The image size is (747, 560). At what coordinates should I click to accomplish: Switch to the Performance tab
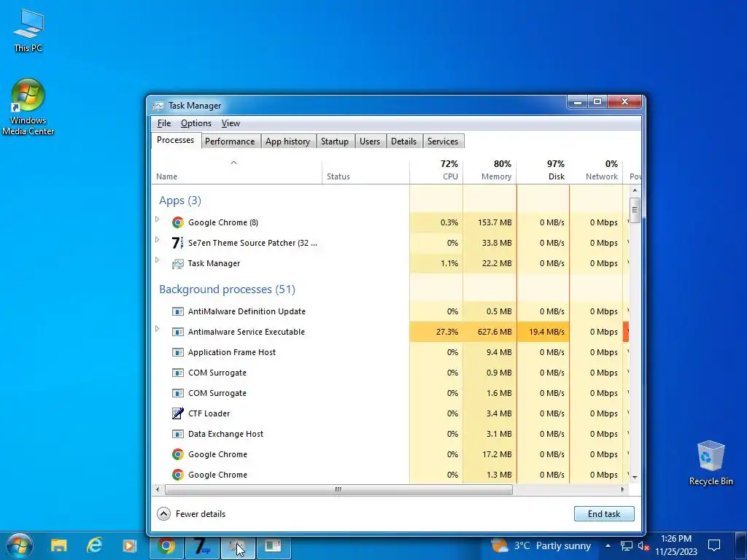230,141
